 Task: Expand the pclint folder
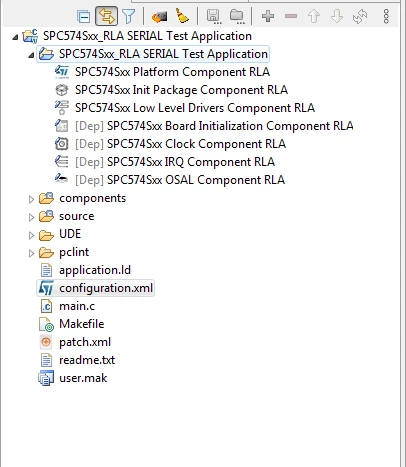pos(31,253)
